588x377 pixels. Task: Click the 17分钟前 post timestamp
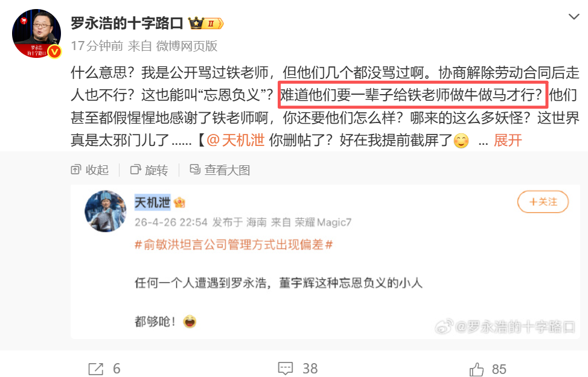pyautogui.click(x=97, y=46)
